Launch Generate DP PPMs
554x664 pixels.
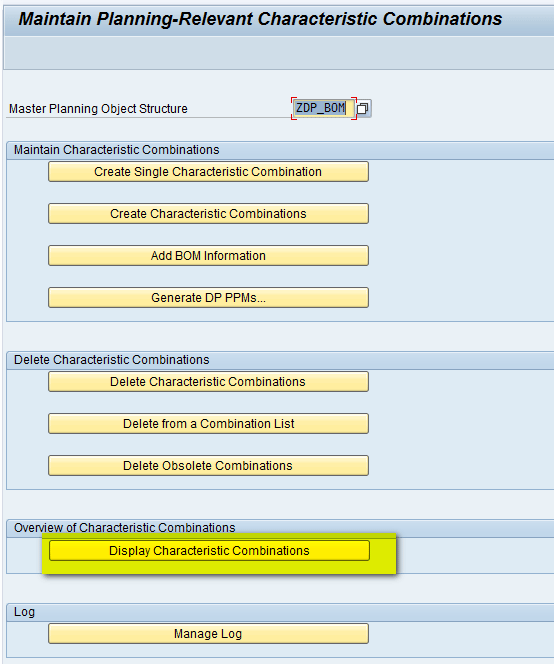tap(208, 297)
